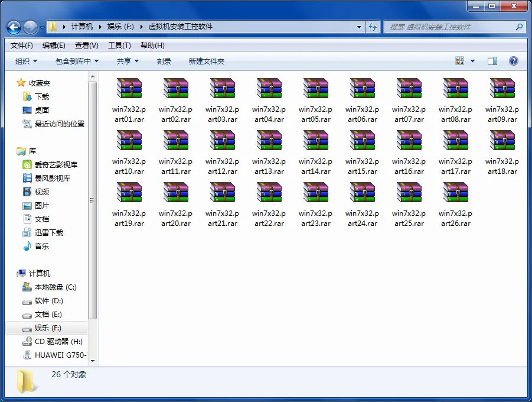The image size is (532, 402).
Task: Click the 新建文件夹 button
Action: point(206,61)
